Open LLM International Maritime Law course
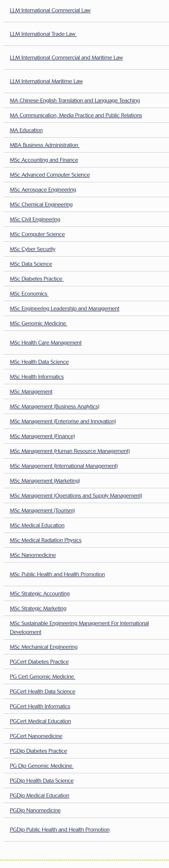Viewport: 169px width, 868px height. (x=46, y=81)
